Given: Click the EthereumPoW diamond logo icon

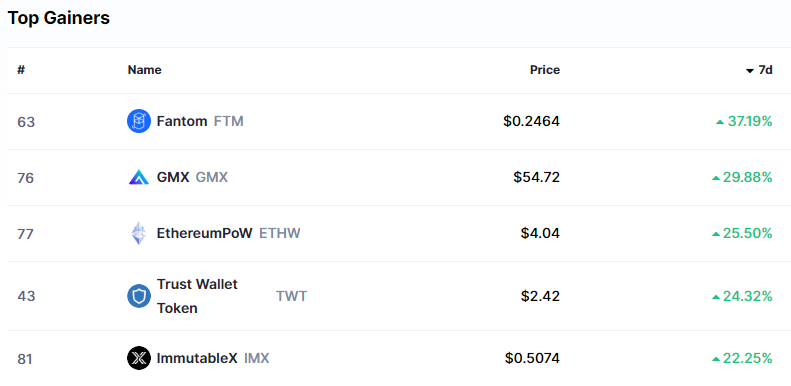Looking at the screenshot, I should coord(139,233).
